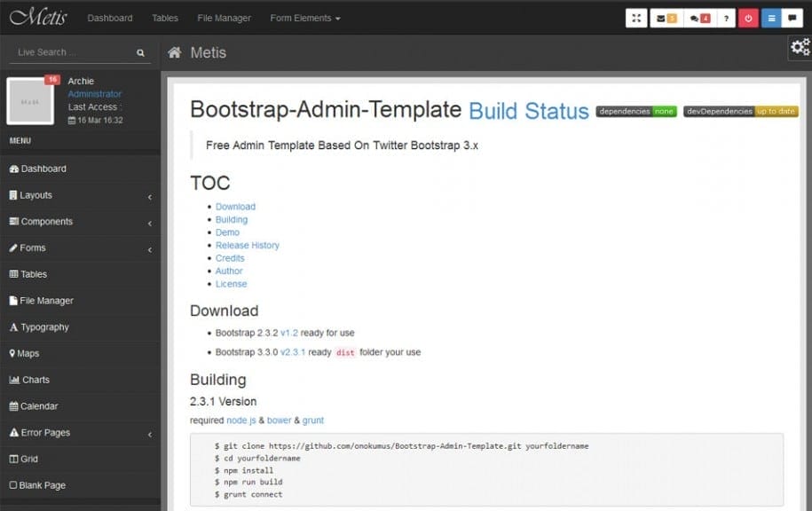Open the help question mark icon

[725, 18]
